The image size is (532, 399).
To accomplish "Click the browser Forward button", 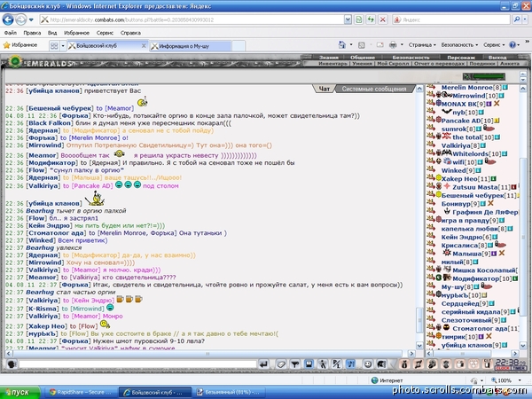I will (20, 20).
